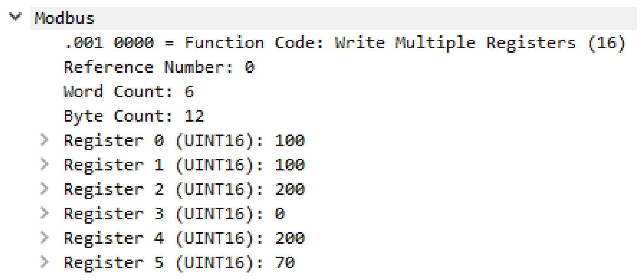Expand the Register 1 entry arrow

[44, 164]
